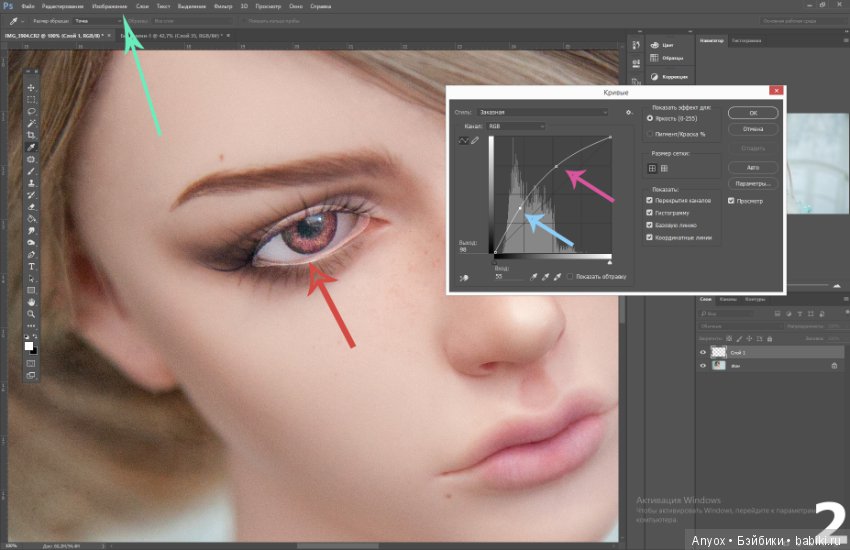Enable the Show Clipping checkbox
Image resolution: width=850 pixels, height=550 pixels.
click(x=570, y=277)
